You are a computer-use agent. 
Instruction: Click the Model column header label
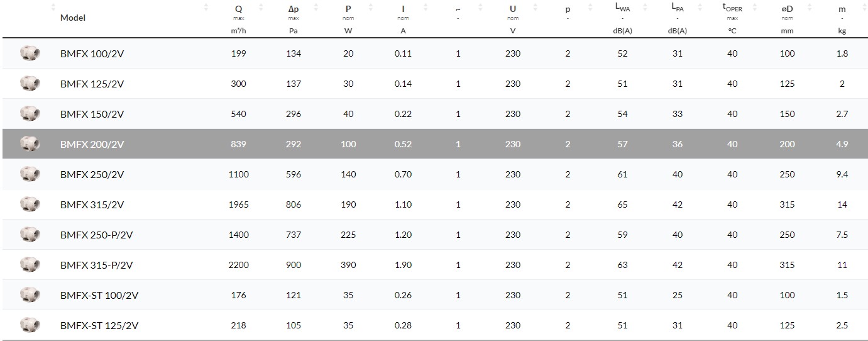73,18
